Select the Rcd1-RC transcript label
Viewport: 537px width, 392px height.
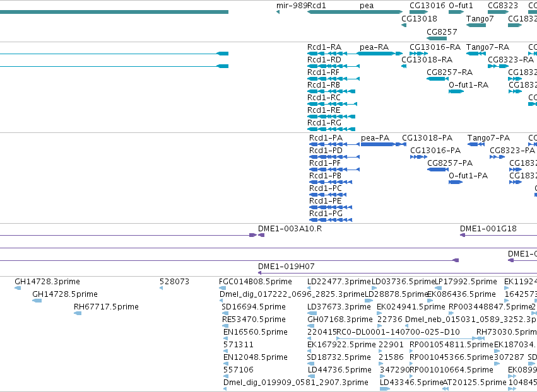[324, 98]
